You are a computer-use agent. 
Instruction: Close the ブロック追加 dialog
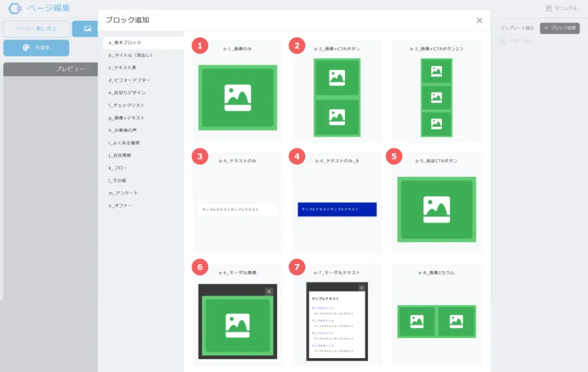pyautogui.click(x=479, y=21)
